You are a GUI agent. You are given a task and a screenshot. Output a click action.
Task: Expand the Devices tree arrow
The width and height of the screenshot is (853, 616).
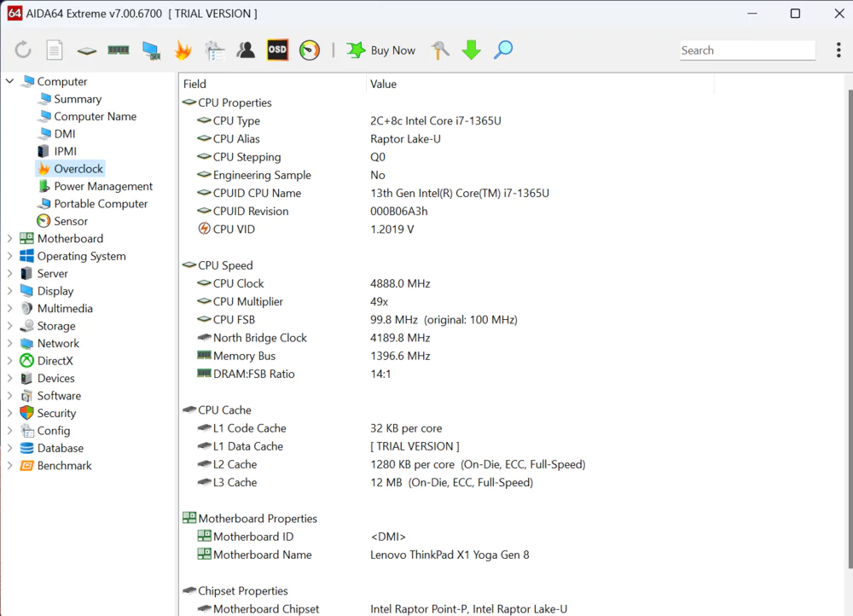pos(9,378)
